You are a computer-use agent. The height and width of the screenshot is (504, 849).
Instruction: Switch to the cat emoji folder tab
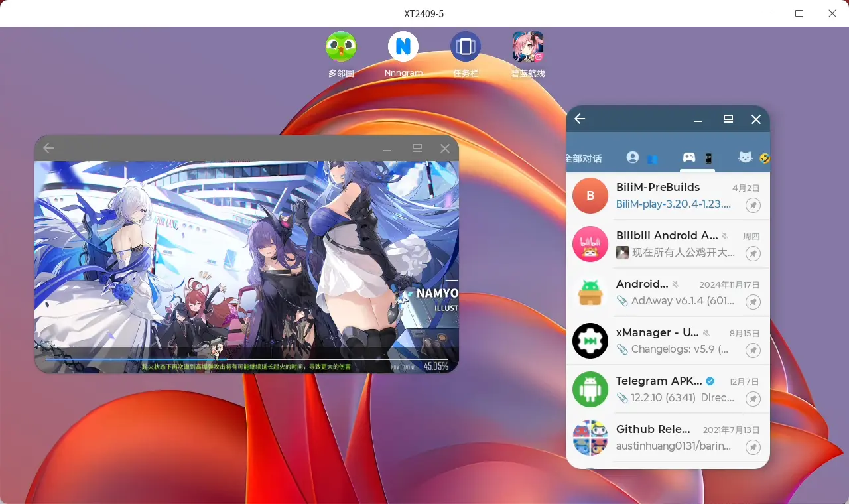tap(753, 158)
